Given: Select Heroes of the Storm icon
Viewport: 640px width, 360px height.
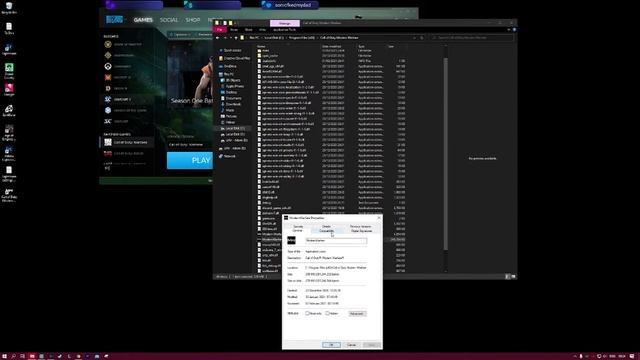Looking at the screenshot, I should click(x=108, y=110).
